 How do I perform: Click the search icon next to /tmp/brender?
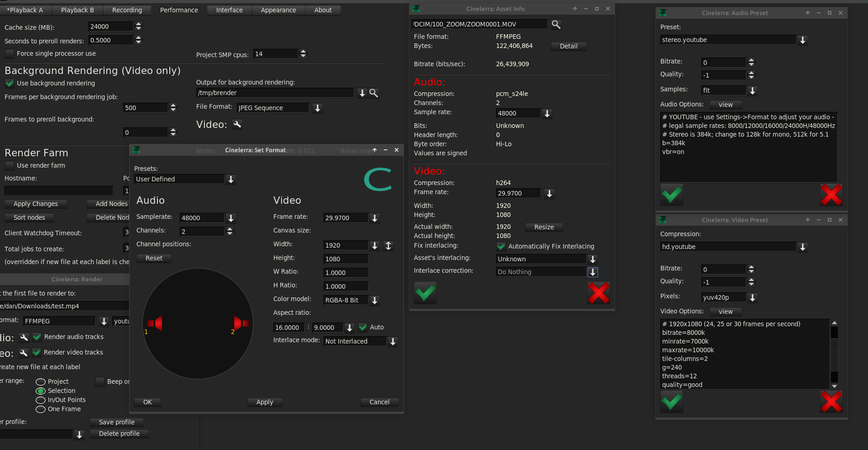pos(374,93)
